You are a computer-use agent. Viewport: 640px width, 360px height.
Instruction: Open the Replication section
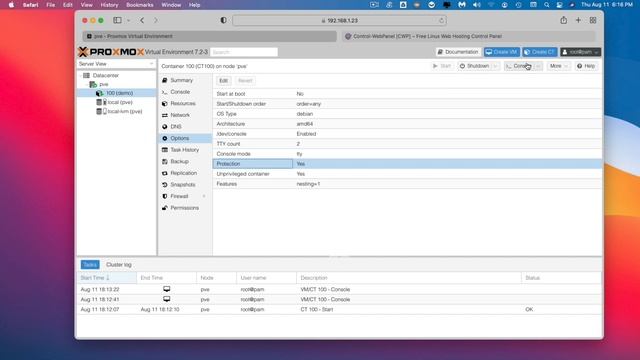pos(183,173)
